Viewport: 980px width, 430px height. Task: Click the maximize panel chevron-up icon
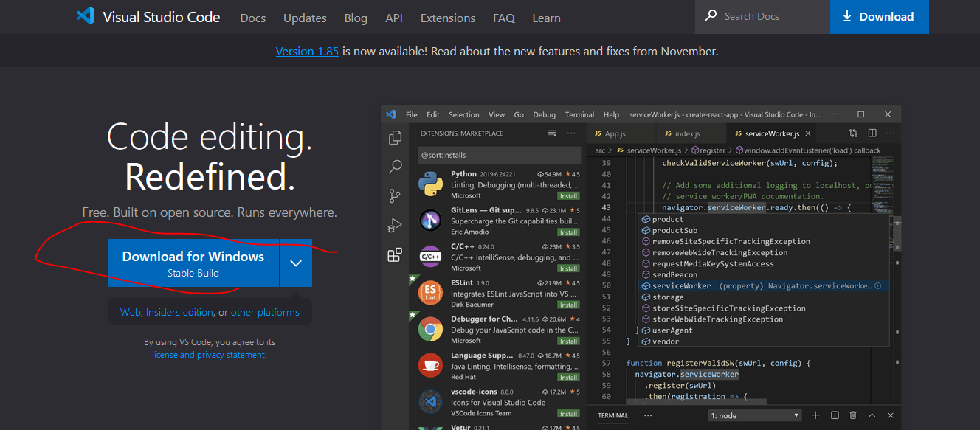coord(872,415)
